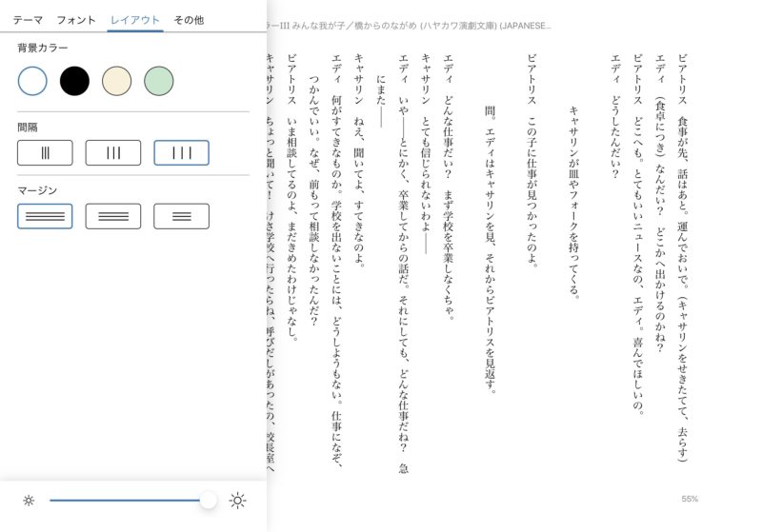Click the マージン section label
The height and width of the screenshot is (532, 762).
37,190
